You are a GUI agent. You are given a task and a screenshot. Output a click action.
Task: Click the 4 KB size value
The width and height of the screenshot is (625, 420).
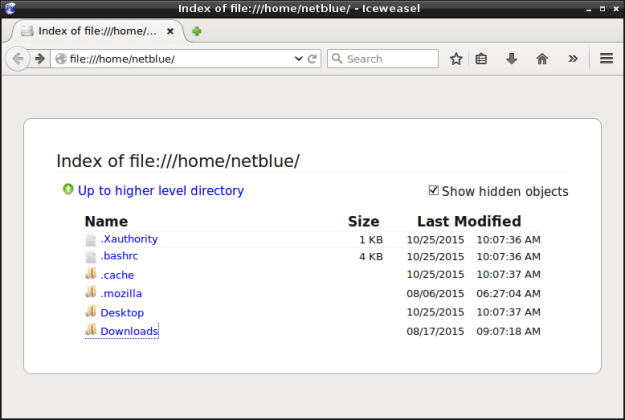(371, 257)
